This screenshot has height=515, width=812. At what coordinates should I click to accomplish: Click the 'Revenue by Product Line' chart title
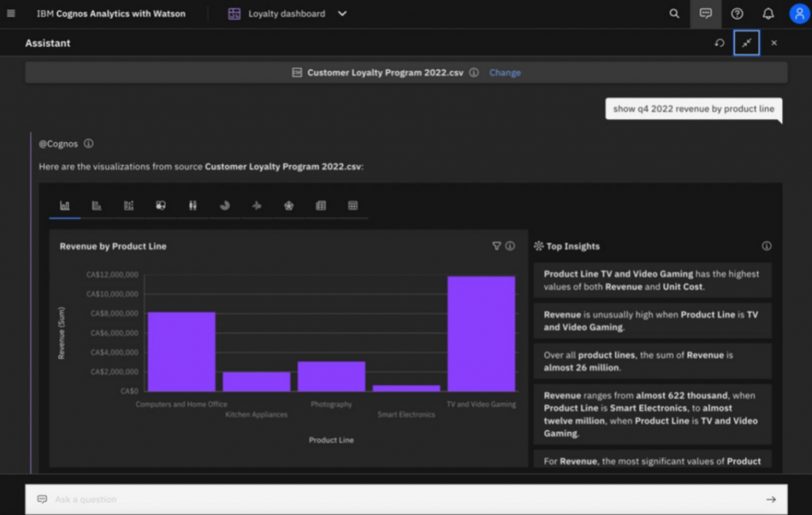pyautogui.click(x=113, y=246)
